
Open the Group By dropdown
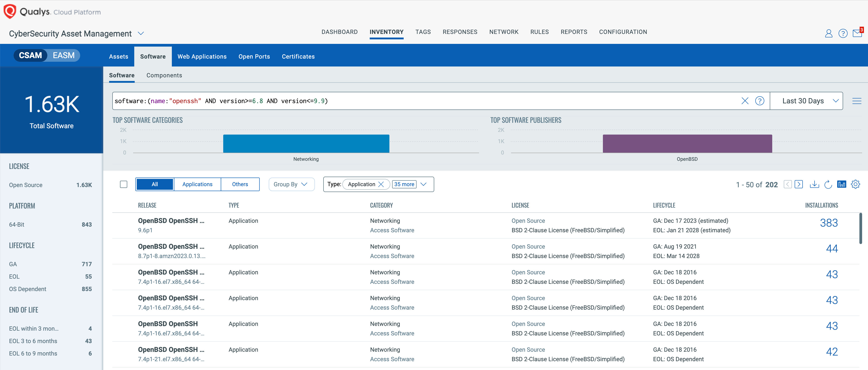click(x=291, y=184)
